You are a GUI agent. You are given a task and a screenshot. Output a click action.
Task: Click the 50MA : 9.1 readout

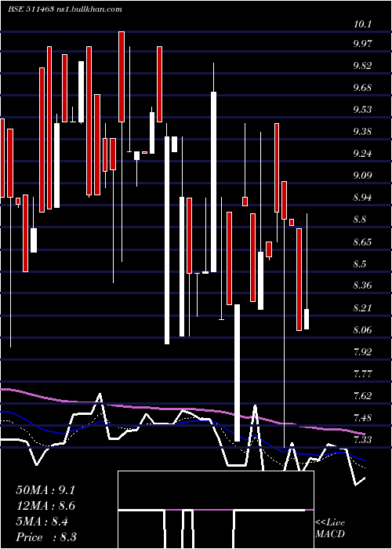[45, 490]
